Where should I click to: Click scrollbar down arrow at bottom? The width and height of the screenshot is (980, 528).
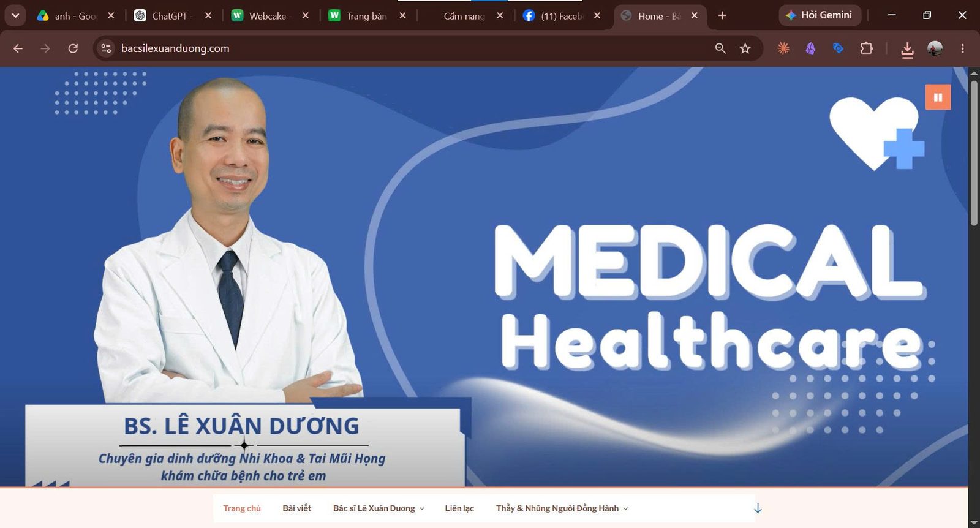coord(974,522)
